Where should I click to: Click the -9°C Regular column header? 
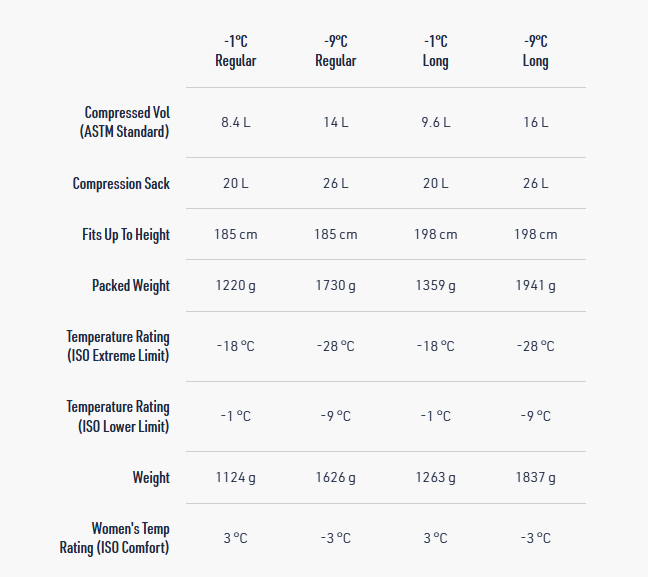pyautogui.click(x=336, y=51)
